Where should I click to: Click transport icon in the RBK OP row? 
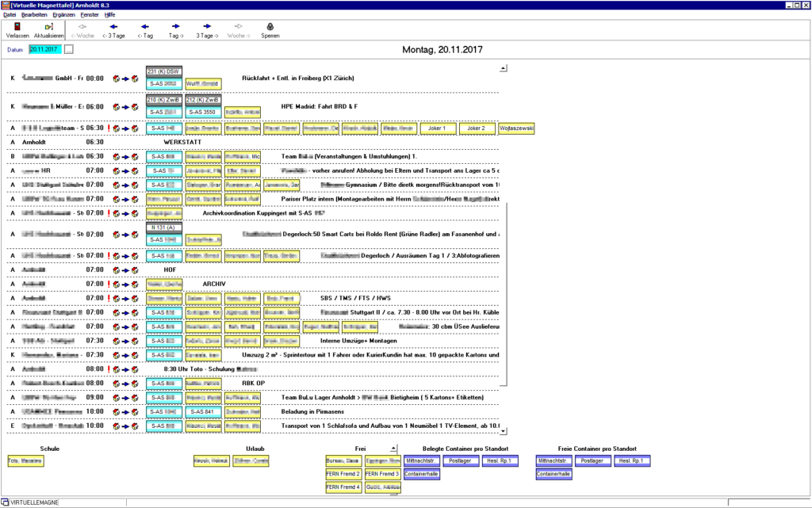[125, 384]
